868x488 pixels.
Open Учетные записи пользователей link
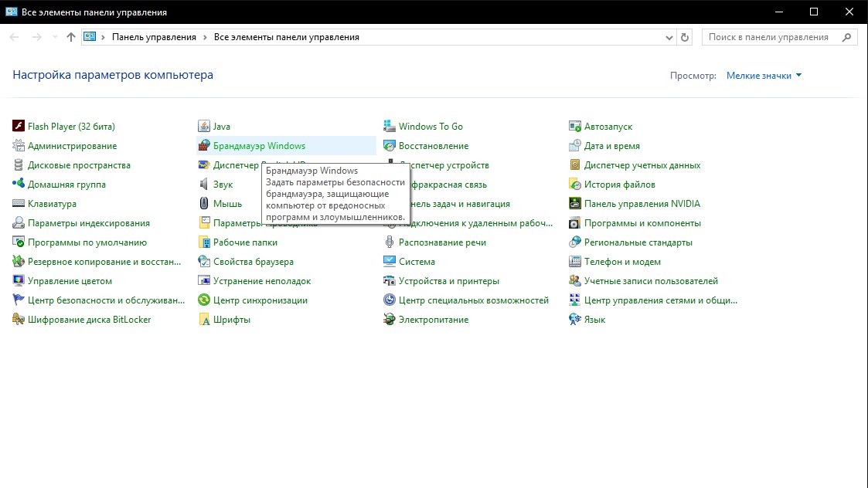[x=651, y=281]
